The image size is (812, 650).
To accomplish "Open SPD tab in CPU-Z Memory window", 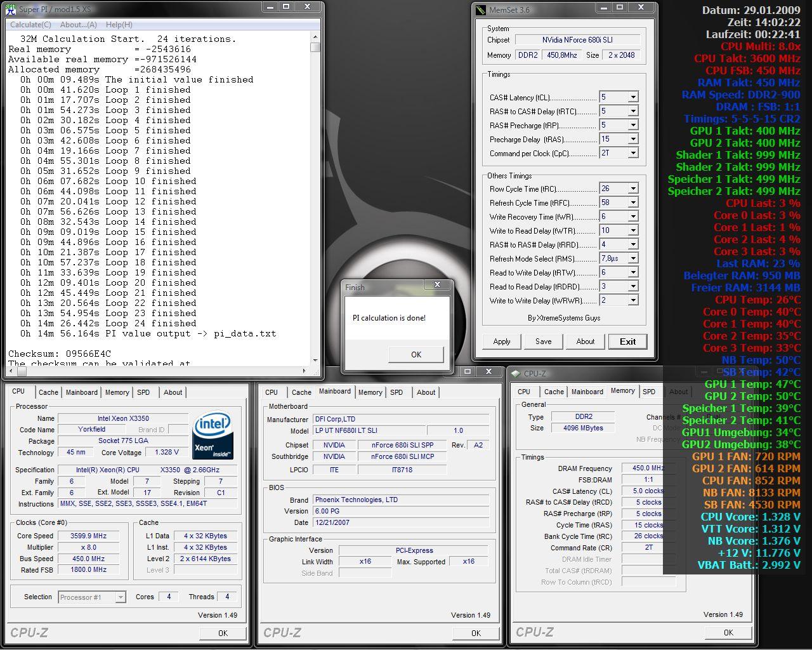I will (x=649, y=392).
